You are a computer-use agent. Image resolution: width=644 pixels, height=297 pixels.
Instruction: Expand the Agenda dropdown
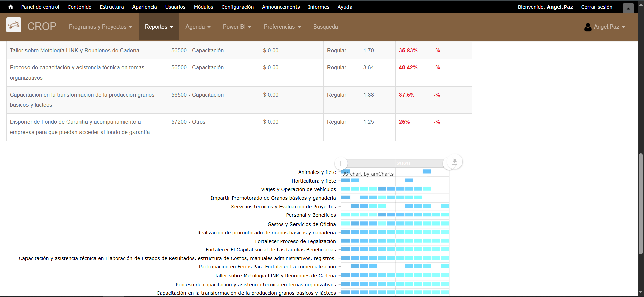198,27
